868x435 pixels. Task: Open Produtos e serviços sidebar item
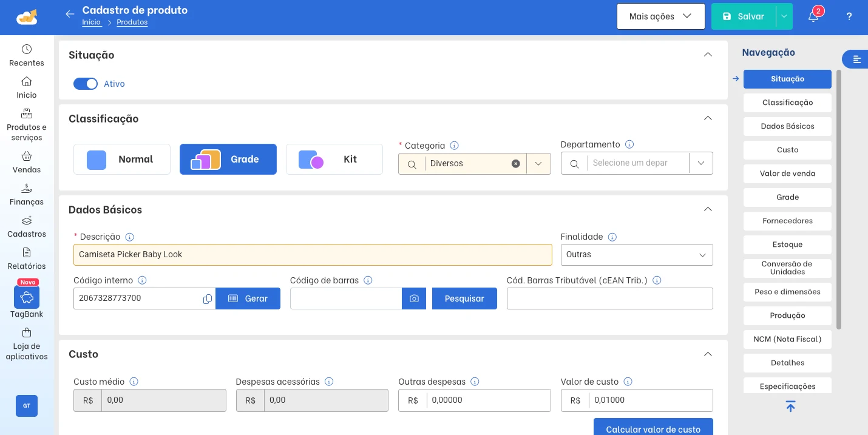coord(27,125)
